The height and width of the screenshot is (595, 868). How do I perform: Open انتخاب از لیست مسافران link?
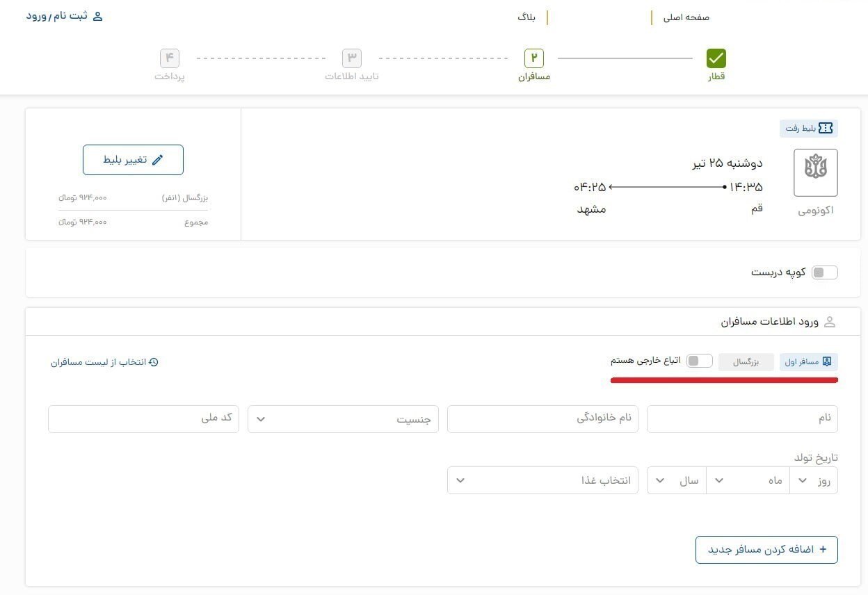click(x=104, y=362)
